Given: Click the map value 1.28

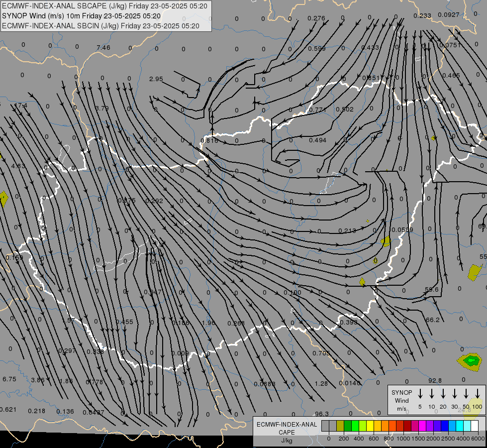Looking at the screenshot, I should (321, 384).
